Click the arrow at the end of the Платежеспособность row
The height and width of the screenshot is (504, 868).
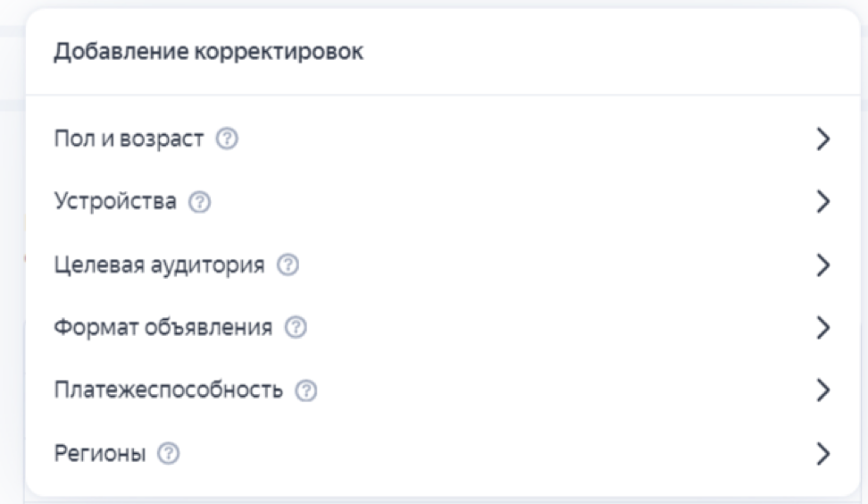point(823,391)
